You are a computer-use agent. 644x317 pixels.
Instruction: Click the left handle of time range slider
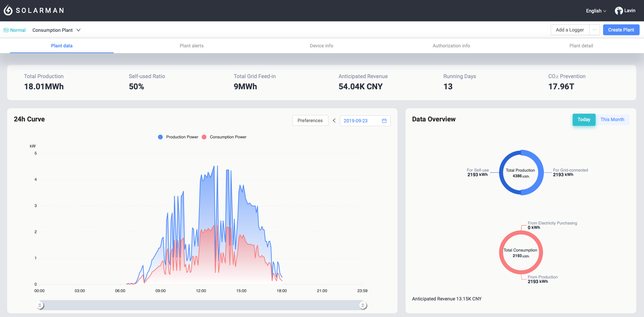coord(40,305)
